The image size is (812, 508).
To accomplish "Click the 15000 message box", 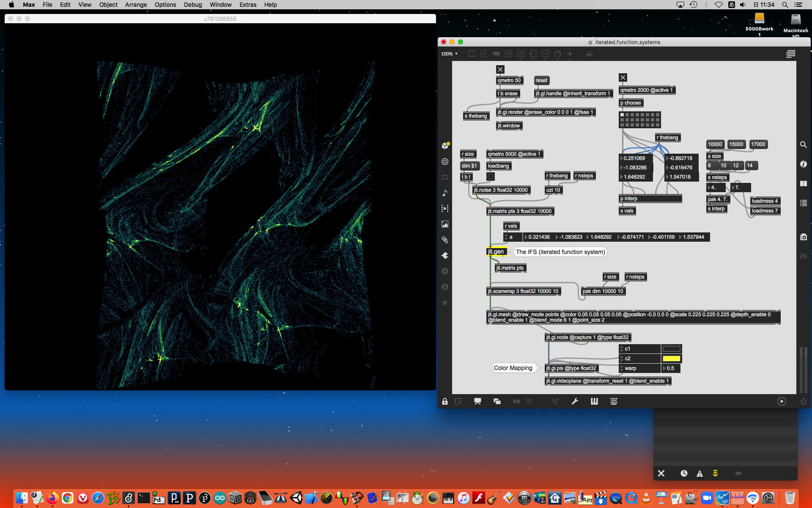I will pyautogui.click(x=736, y=144).
